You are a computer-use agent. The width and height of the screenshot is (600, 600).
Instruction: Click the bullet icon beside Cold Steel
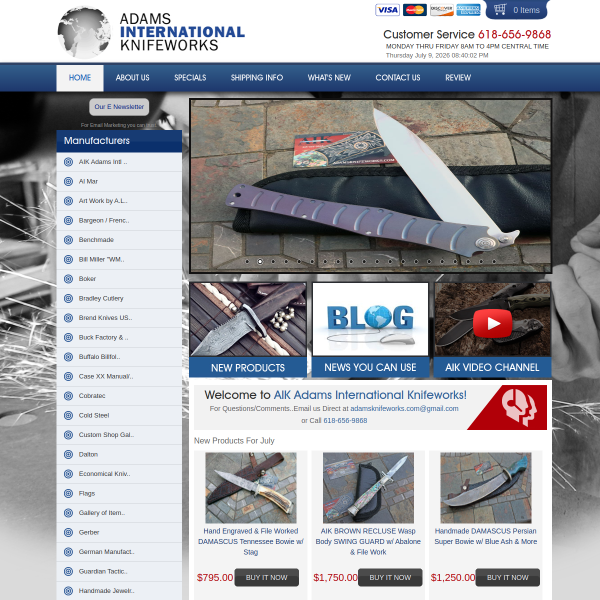click(x=68, y=416)
